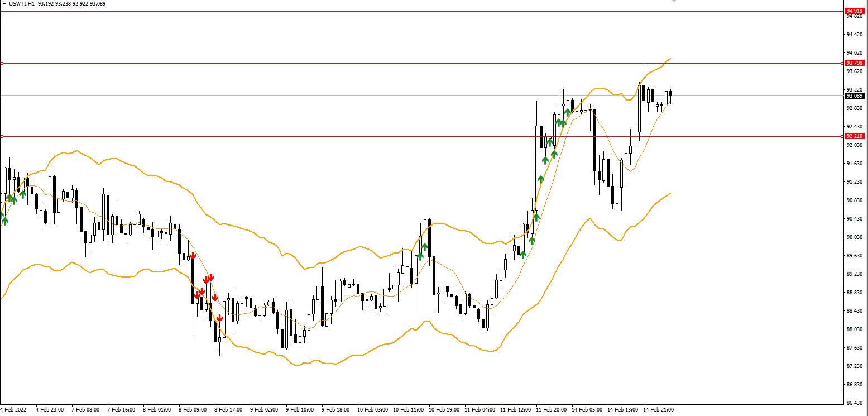
Task: Click the 94.020 price scale value
Action: 856,53
